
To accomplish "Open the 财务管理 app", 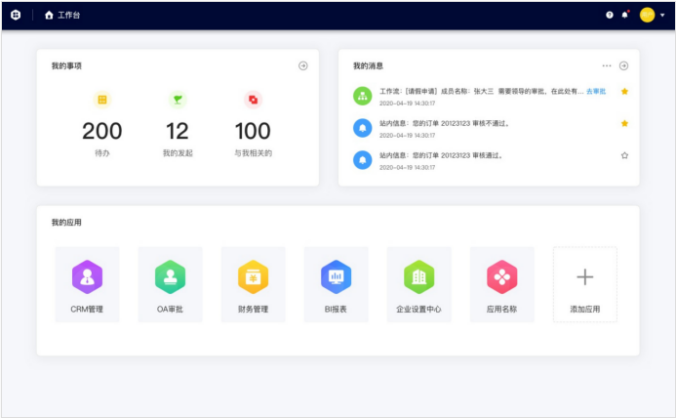I will [x=253, y=277].
